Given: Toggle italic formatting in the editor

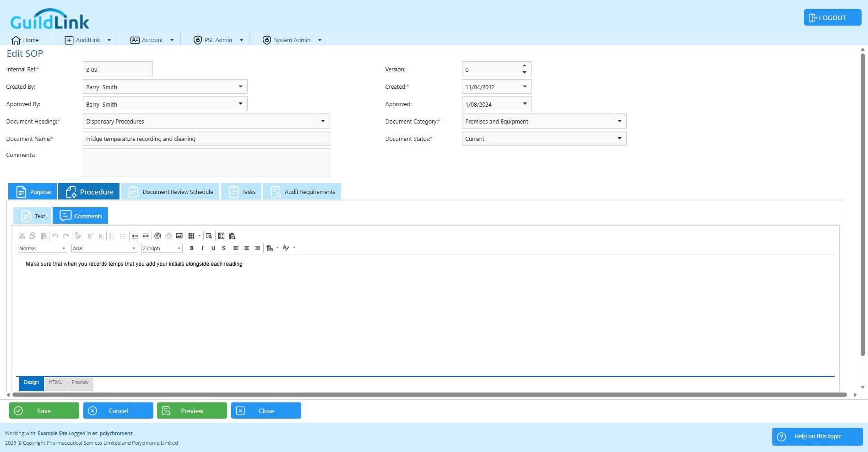Looking at the screenshot, I should [x=202, y=248].
